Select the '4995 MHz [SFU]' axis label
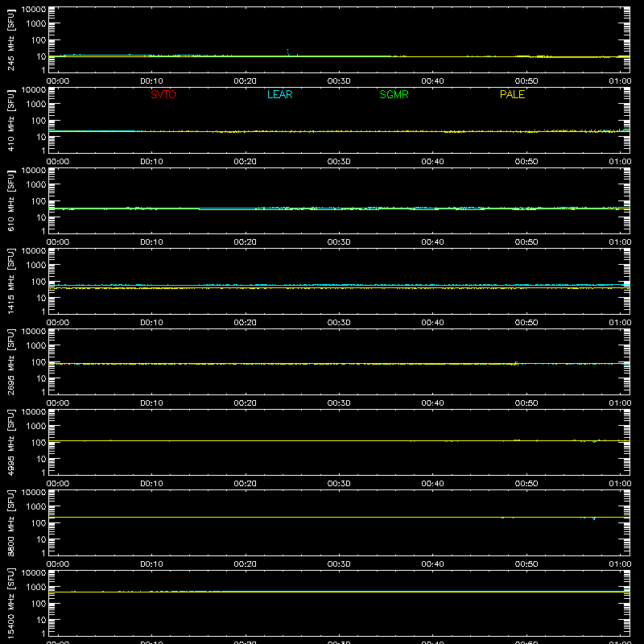644x644 pixels. click(x=10, y=442)
